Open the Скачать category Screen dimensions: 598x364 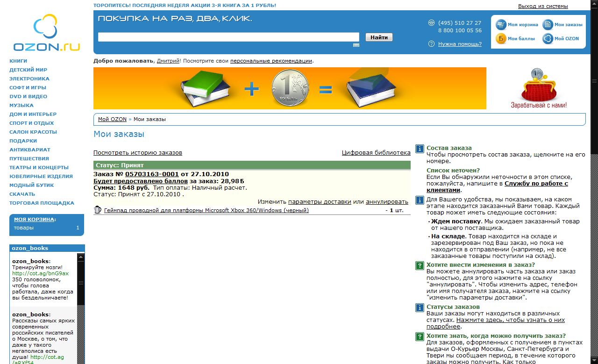click(22, 194)
